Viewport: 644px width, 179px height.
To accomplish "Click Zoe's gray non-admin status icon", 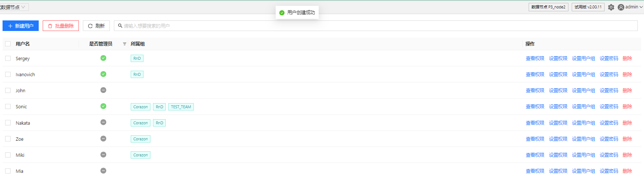I will click(103, 139).
